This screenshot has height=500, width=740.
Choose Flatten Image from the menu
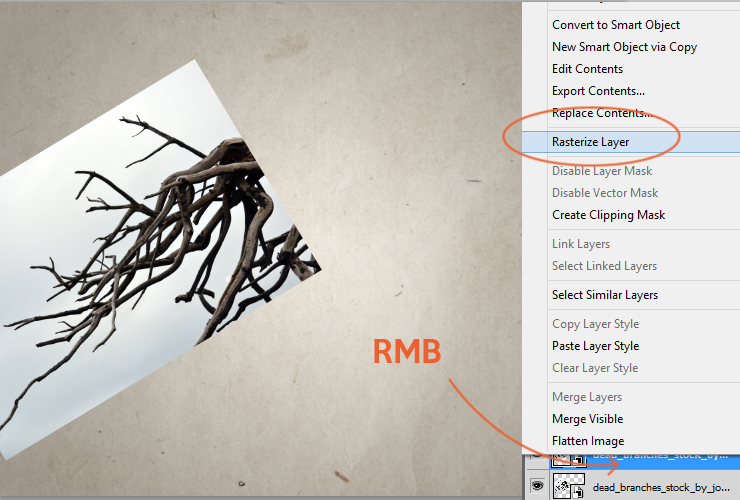pyautogui.click(x=588, y=441)
